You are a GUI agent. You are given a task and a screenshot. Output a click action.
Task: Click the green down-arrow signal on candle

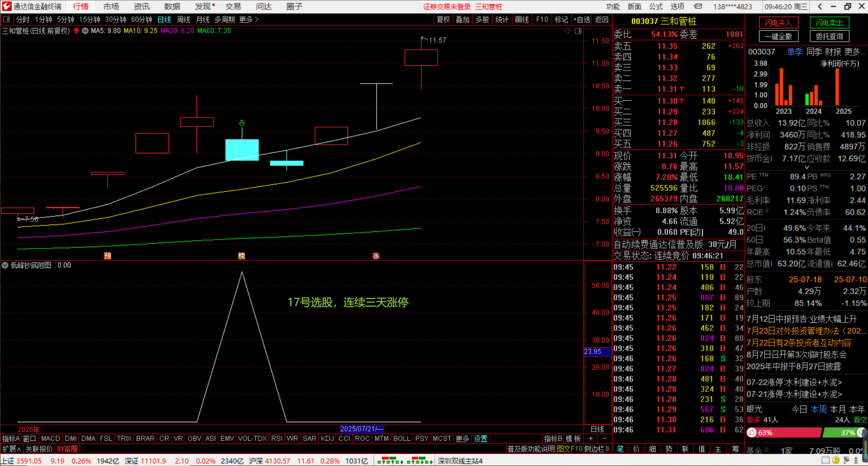(x=242, y=123)
